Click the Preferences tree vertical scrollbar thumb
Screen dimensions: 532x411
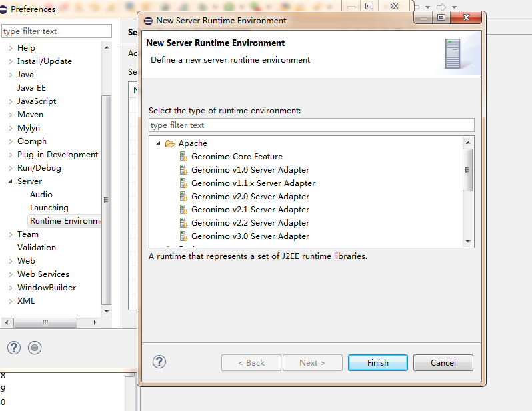107,200
